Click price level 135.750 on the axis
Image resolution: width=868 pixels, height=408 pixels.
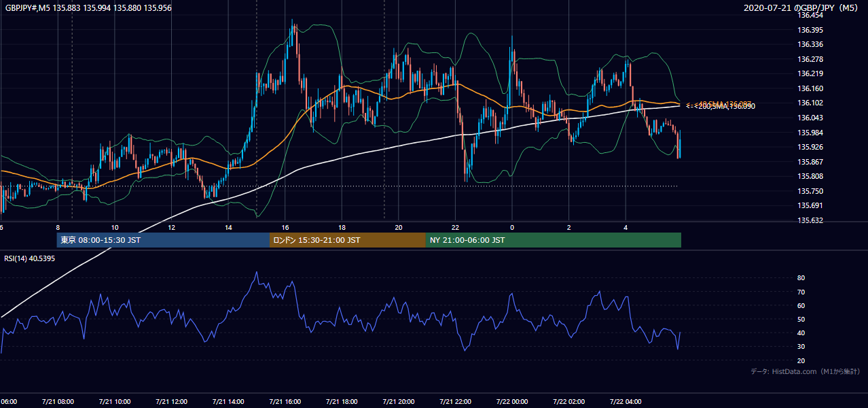coord(810,191)
